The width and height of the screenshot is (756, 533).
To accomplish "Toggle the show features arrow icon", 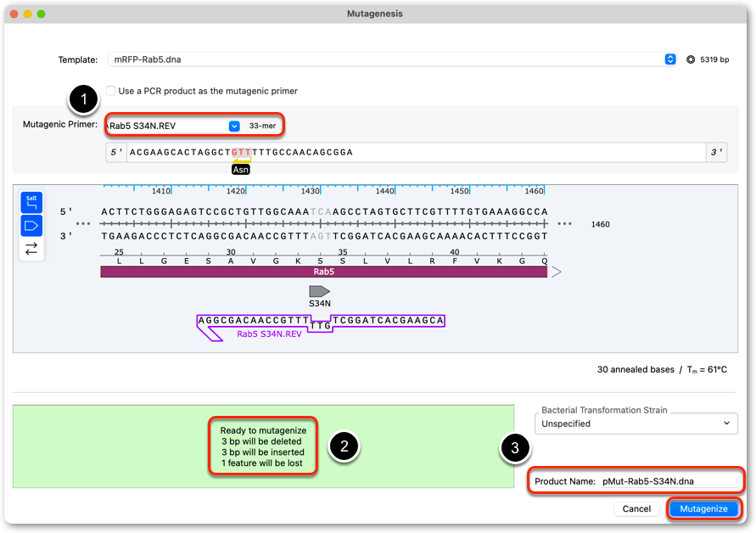I will (x=31, y=226).
